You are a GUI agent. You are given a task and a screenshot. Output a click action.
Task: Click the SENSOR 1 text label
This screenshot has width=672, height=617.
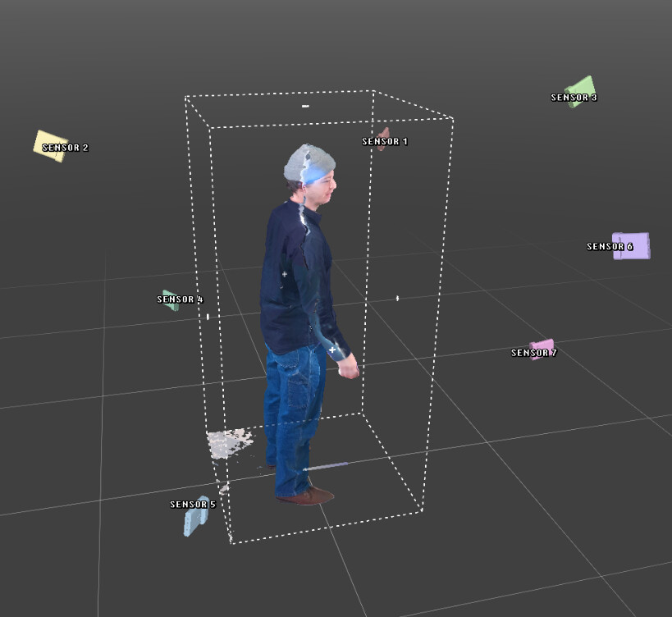coord(385,142)
